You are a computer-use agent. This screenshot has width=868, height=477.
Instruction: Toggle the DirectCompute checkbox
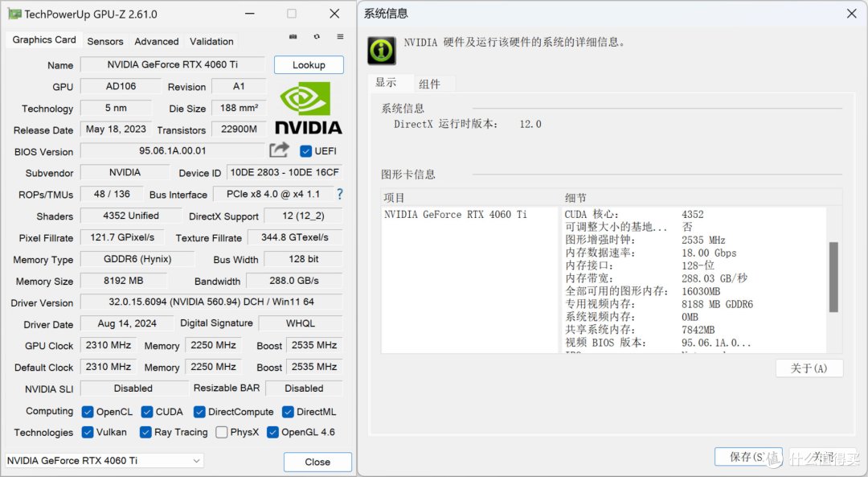point(199,412)
